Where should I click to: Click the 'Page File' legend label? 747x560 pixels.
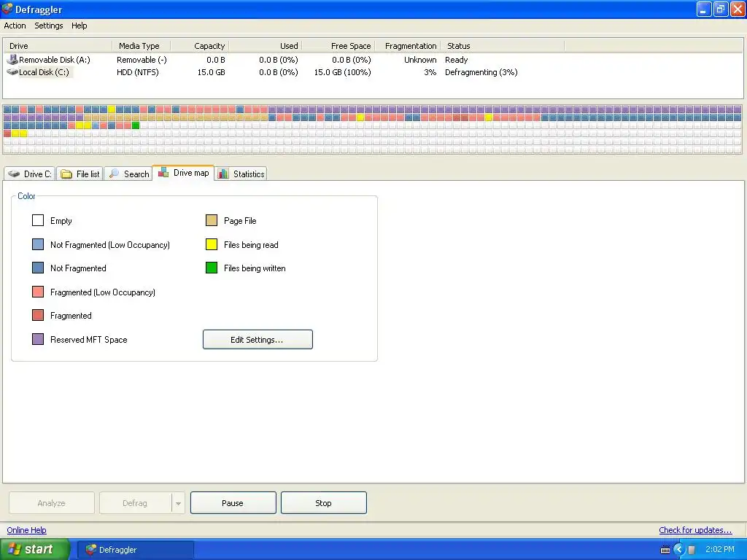240,220
